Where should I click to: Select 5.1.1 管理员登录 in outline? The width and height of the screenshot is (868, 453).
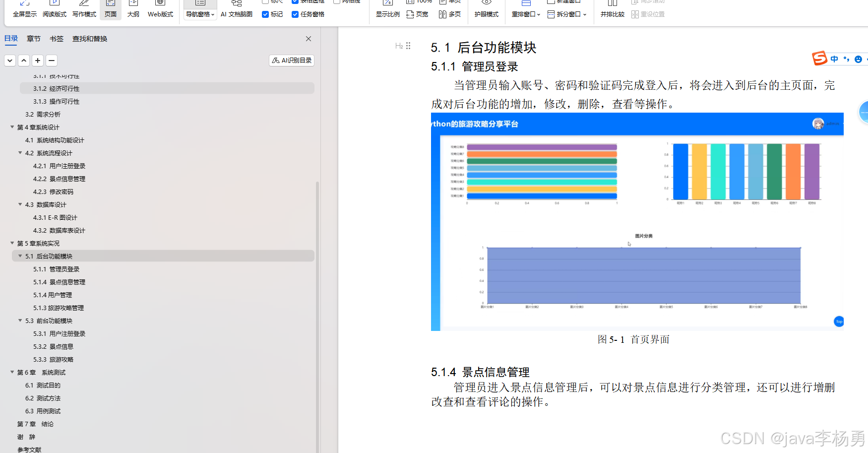56,269
